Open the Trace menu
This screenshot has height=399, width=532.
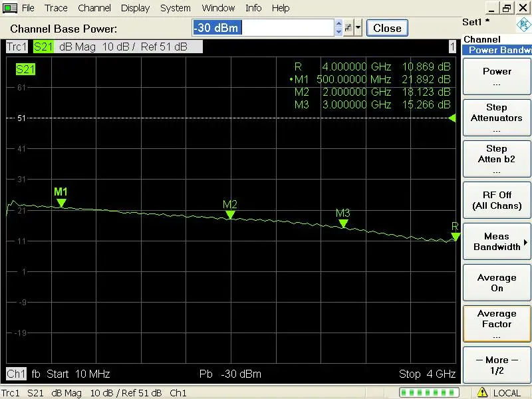[x=56, y=8]
